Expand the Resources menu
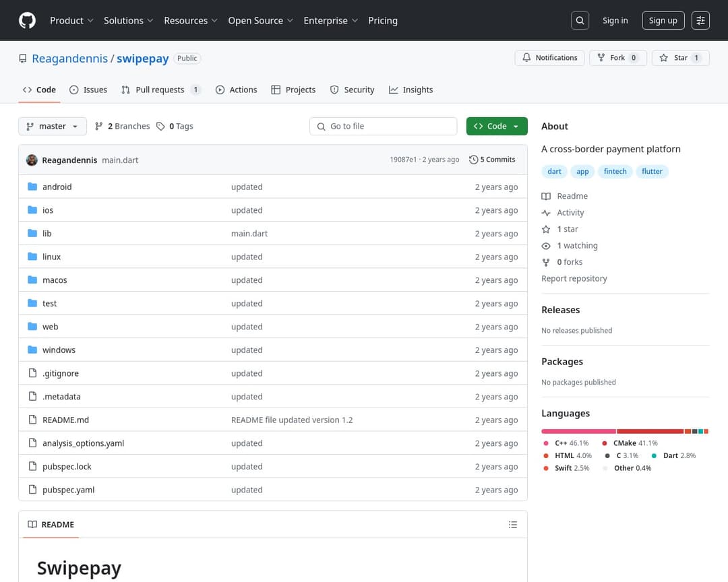The image size is (728, 582). click(x=190, y=20)
